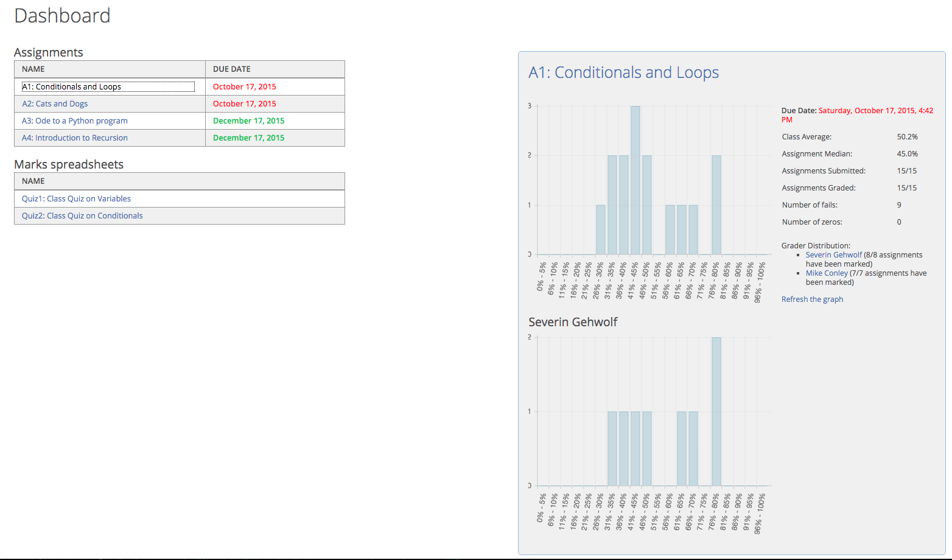
Task: Click the Severin Gehwolf graph heading
Action: [x=573, y=322]
